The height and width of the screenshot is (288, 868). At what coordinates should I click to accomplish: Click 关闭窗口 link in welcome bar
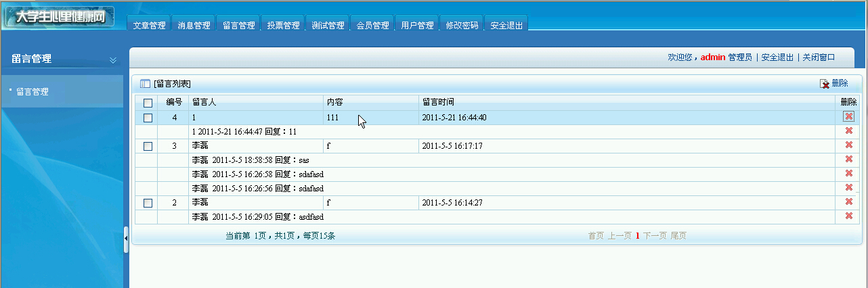[819, 58]
